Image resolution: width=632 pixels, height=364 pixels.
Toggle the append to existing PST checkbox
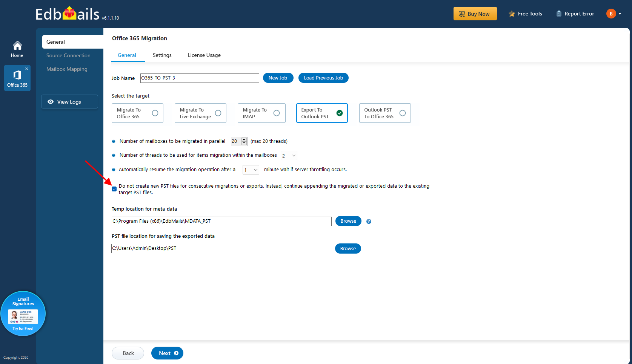(x=114, y=189)
